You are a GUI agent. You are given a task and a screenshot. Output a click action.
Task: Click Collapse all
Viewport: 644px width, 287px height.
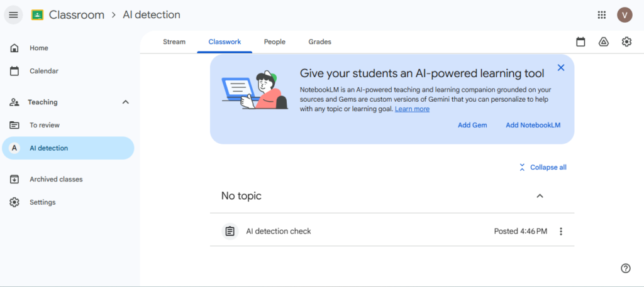543,167
